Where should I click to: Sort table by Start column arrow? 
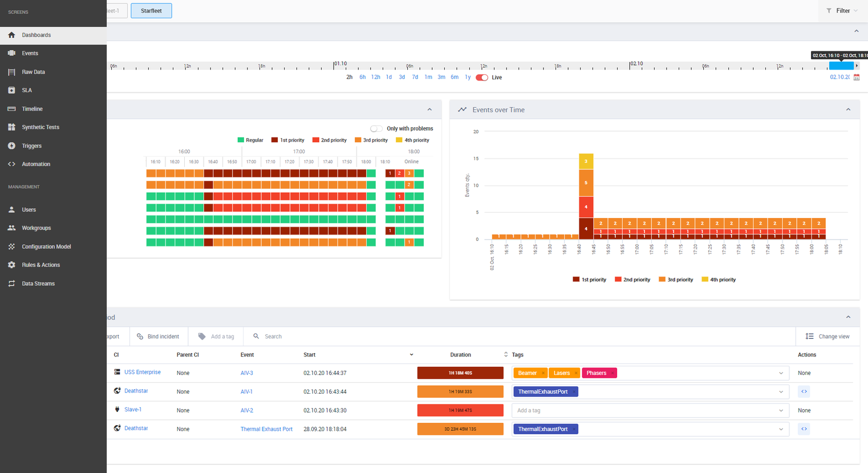411,355
